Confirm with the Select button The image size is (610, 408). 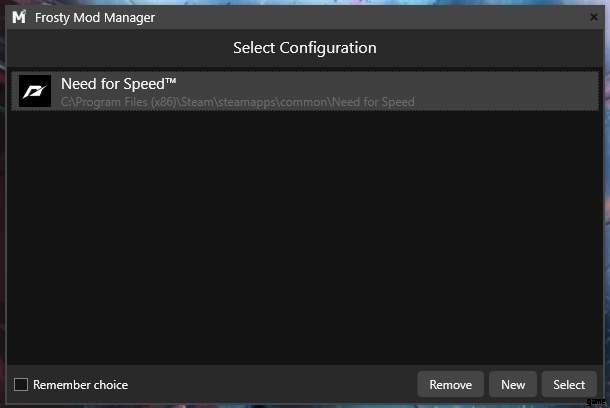click(569, 385)
